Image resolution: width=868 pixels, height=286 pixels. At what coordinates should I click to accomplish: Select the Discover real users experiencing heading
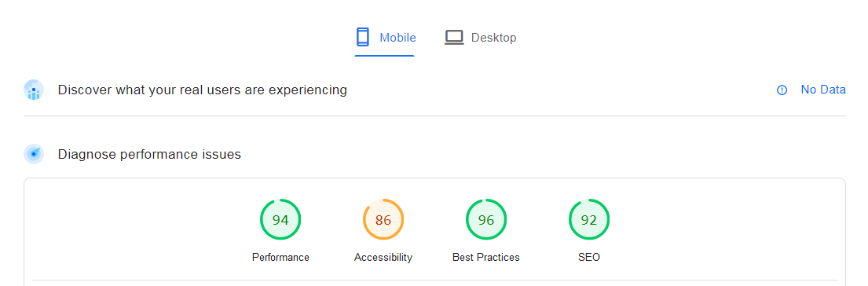(203, 90)
